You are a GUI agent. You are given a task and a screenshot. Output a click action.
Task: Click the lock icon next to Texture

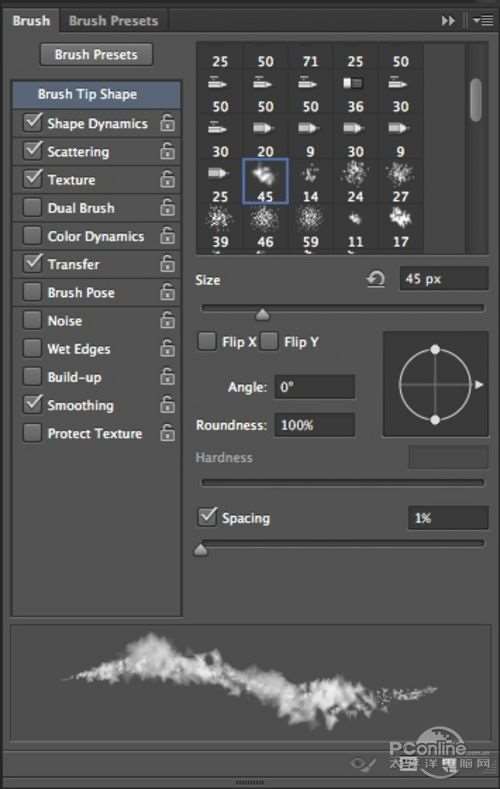click(x=168, y=179)
